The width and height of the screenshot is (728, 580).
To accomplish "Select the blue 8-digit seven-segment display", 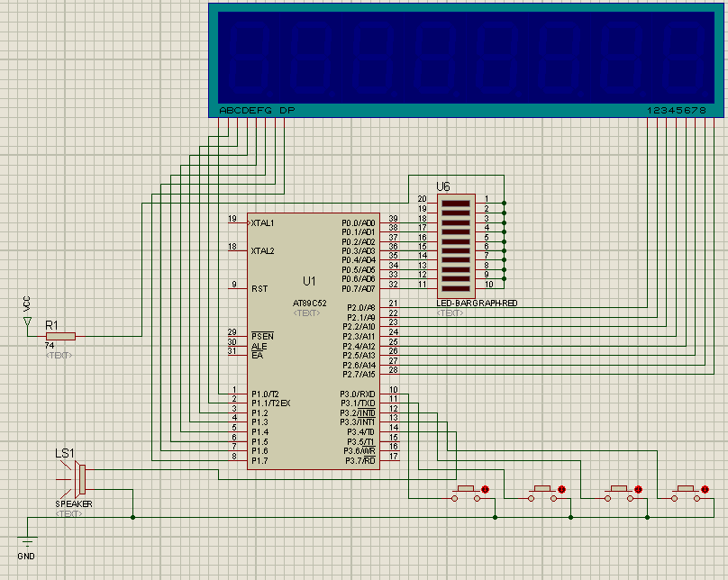I will pyautogui.click(x=466, y=60).
